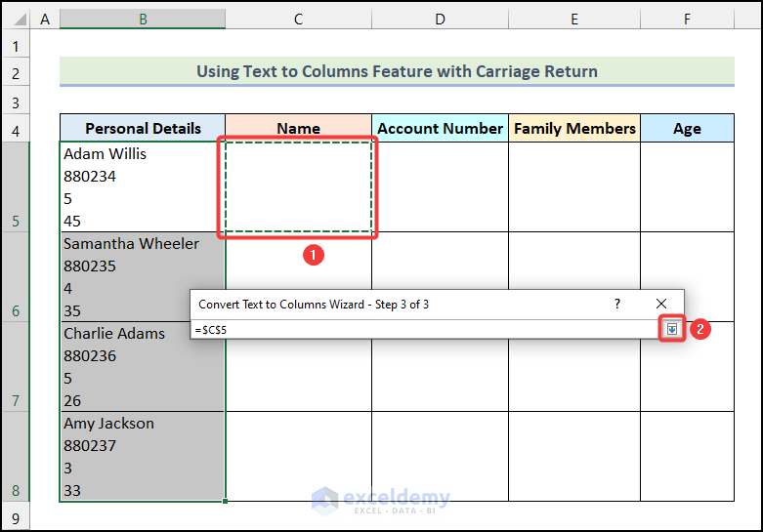
Task: Click the Age header cell
Action: 687,129
